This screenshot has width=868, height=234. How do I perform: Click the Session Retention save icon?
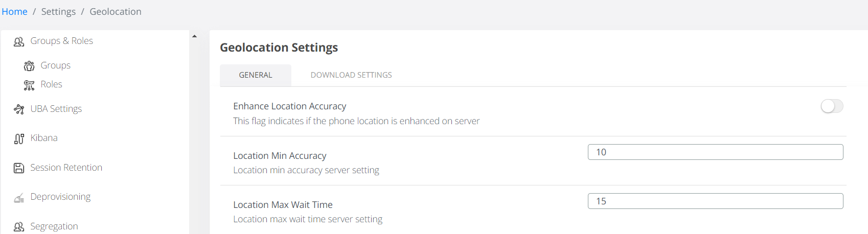coord(19,168)
